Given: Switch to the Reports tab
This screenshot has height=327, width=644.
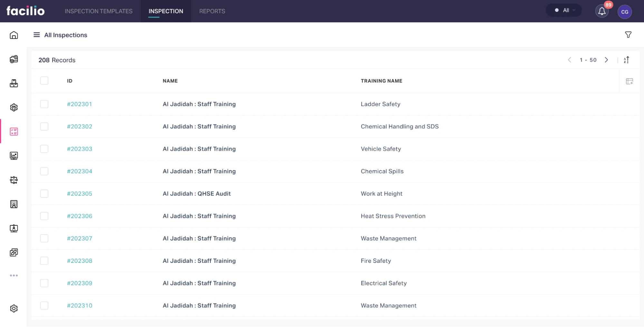Looking at the screenshot, I should 212,11.
